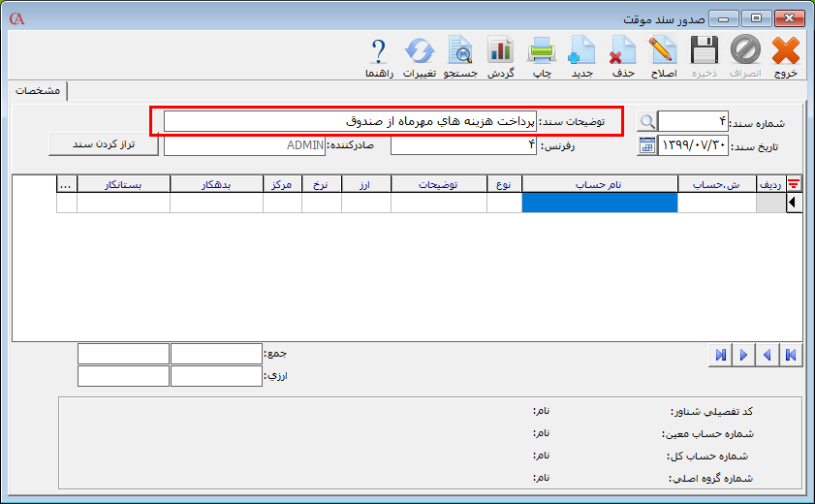The image size is (815, 504).
Task: Click the first row توضیحات cell
Action: click(439, 203)
